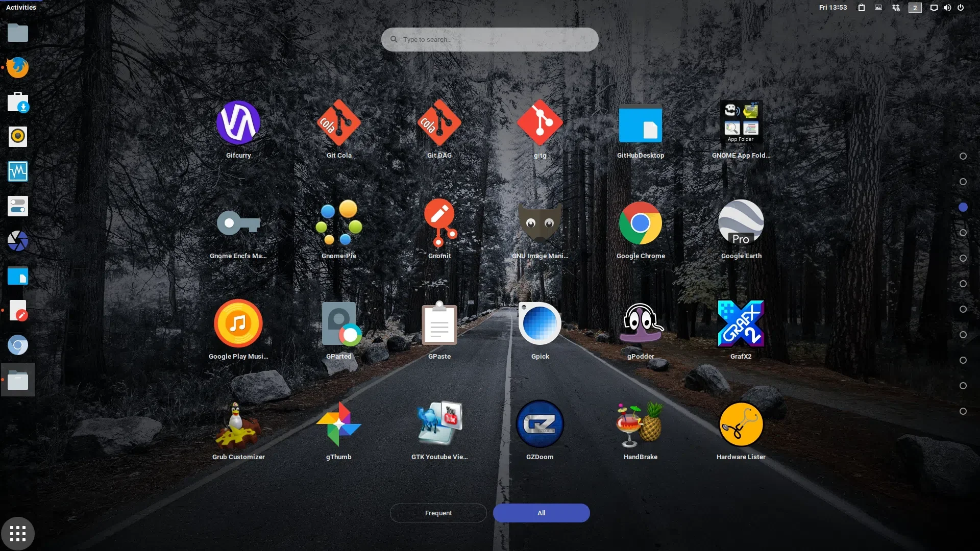Click the Type to search field
Image resolution: width=980 pixels, height=551 pixels.
490,39
